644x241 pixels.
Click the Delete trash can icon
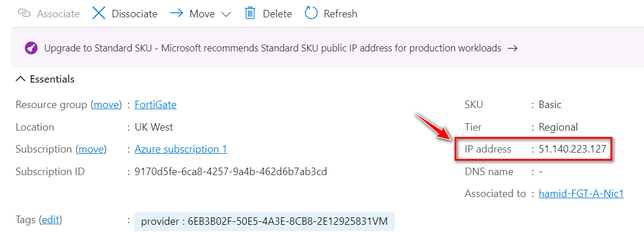[250, 13]
